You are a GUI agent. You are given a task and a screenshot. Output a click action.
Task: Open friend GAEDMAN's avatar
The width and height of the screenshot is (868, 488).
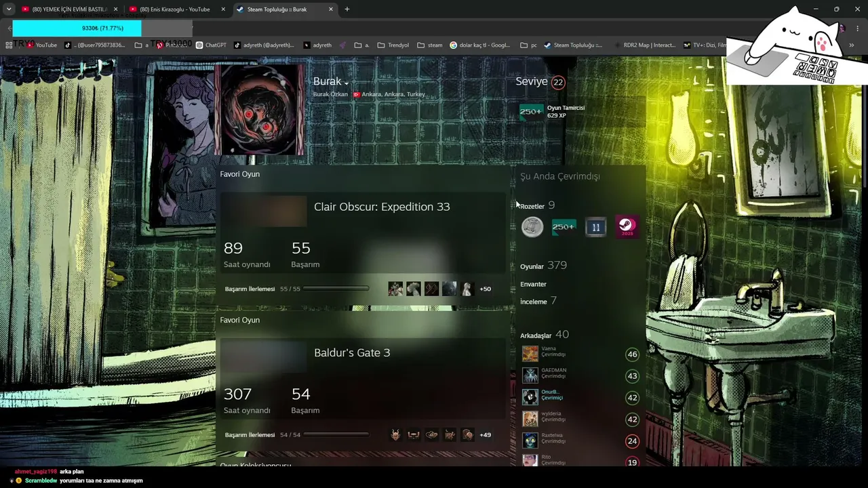pos(530,375)
